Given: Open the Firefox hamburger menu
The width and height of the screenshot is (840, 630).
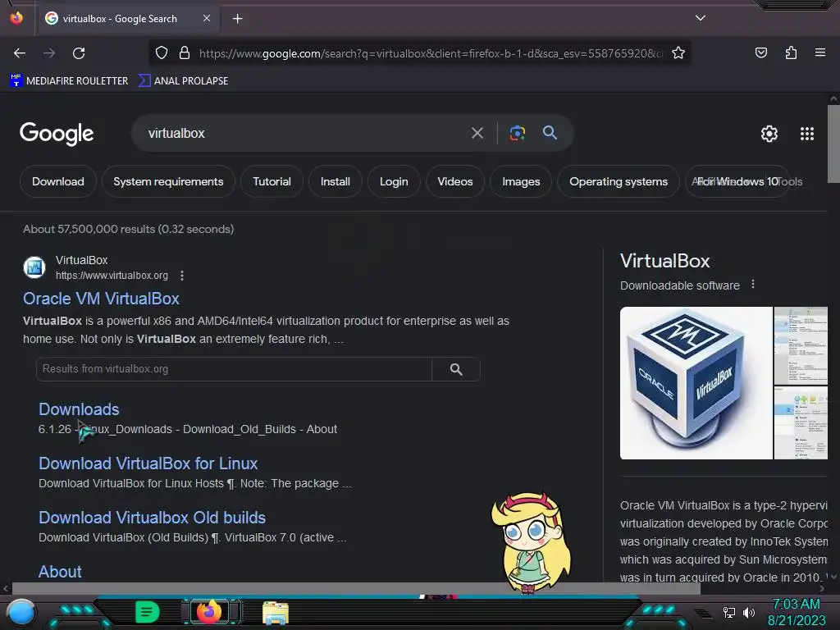Looking at the screenshot, I should (x=820, y=52).
